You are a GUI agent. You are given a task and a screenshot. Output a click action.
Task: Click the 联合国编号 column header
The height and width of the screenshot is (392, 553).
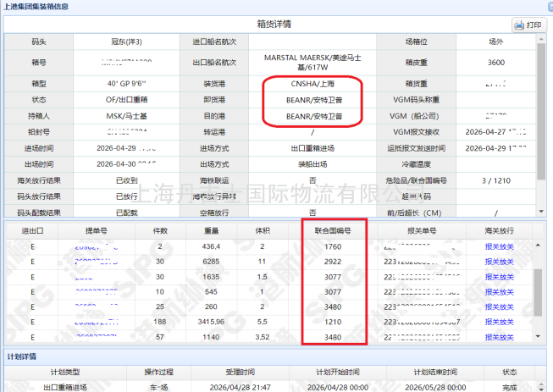coord(333,231)
